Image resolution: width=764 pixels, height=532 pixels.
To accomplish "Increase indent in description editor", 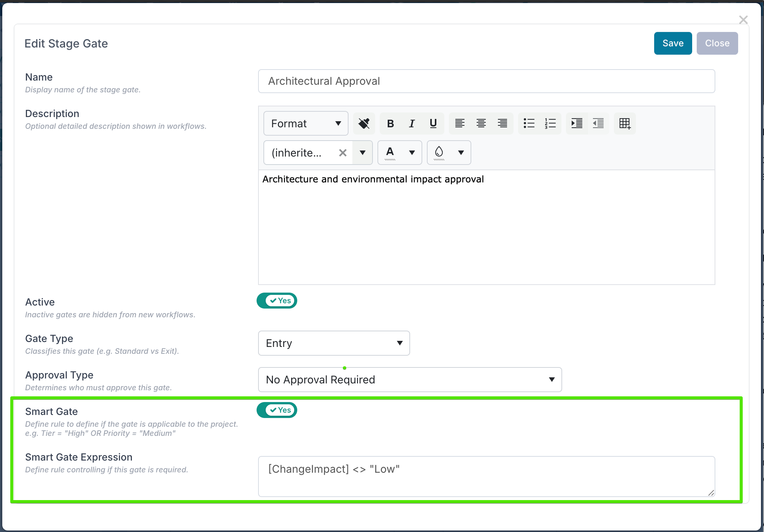I will click(x=577, y=123).
